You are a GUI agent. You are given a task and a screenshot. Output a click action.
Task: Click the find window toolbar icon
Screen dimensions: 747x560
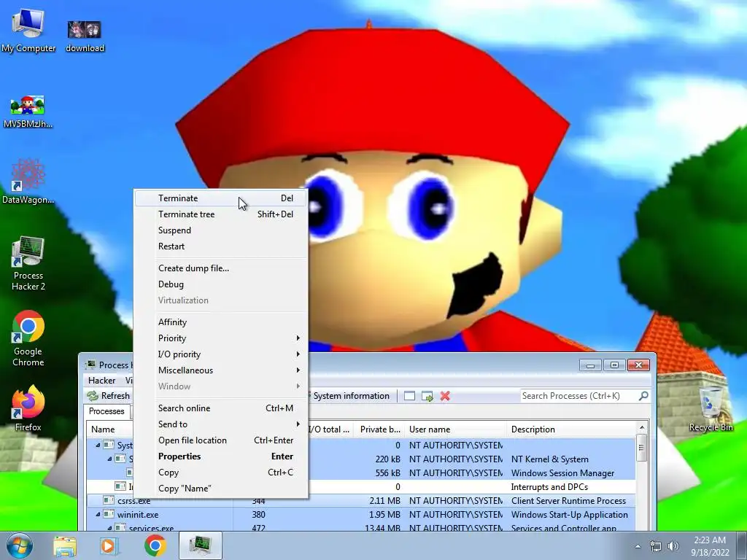click(409, 396)
